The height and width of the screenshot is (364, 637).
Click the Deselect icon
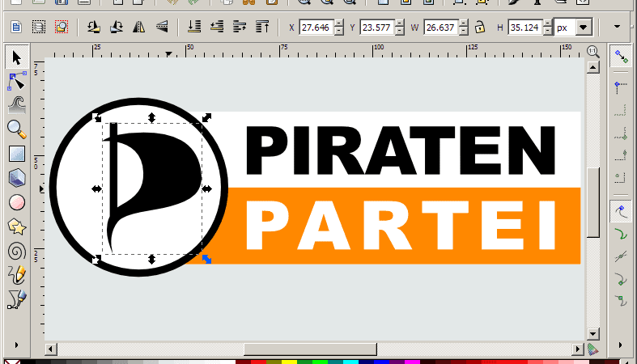point(62,28)
